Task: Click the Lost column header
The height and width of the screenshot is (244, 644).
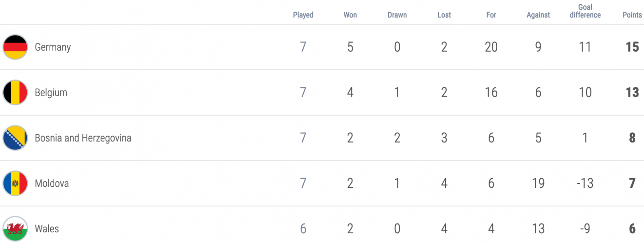Action: tap(444, 15)
